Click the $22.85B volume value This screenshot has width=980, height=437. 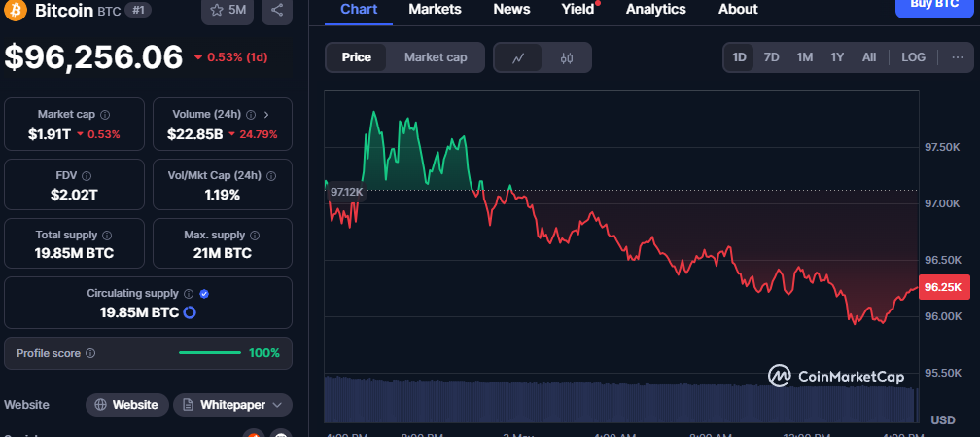[195, 134]
